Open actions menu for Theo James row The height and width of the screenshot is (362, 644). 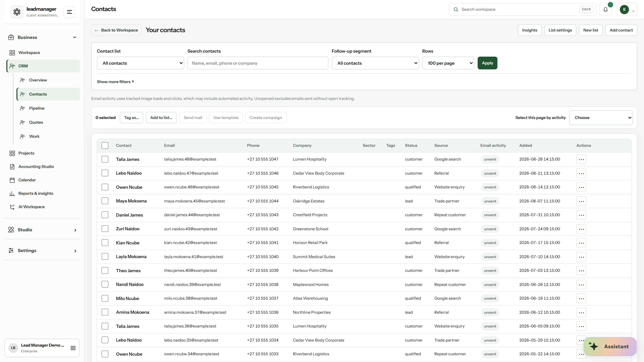(581, 270)
